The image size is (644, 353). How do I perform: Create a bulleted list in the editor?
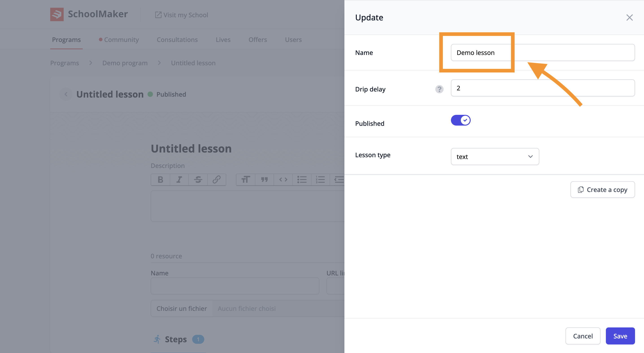(x=302, y=179)
